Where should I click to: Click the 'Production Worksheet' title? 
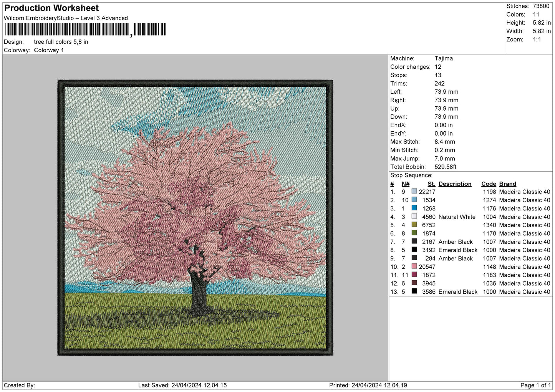(51, 8)
